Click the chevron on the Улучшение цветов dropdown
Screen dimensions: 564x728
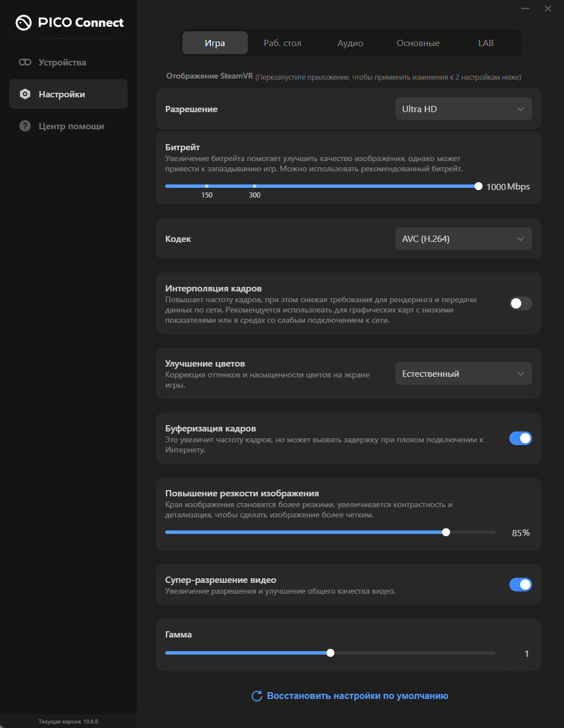pyautogui.click(x=520, y=373)
